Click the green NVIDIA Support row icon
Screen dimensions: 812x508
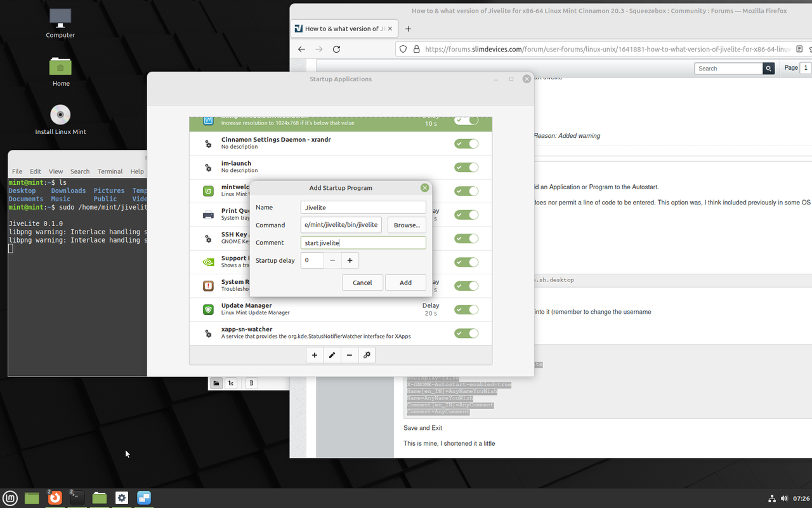click(x=208, y=262)
